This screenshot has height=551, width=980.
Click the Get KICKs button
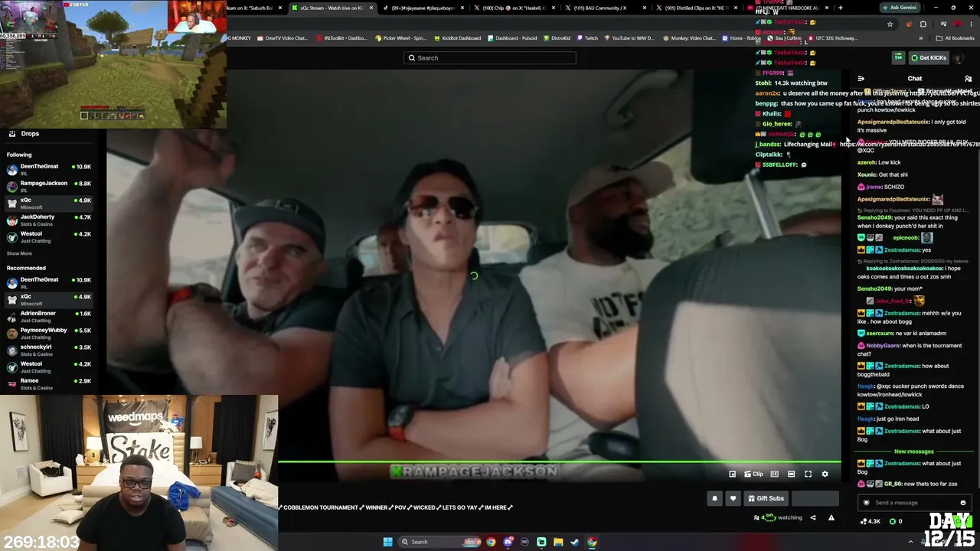pos(928,58)
